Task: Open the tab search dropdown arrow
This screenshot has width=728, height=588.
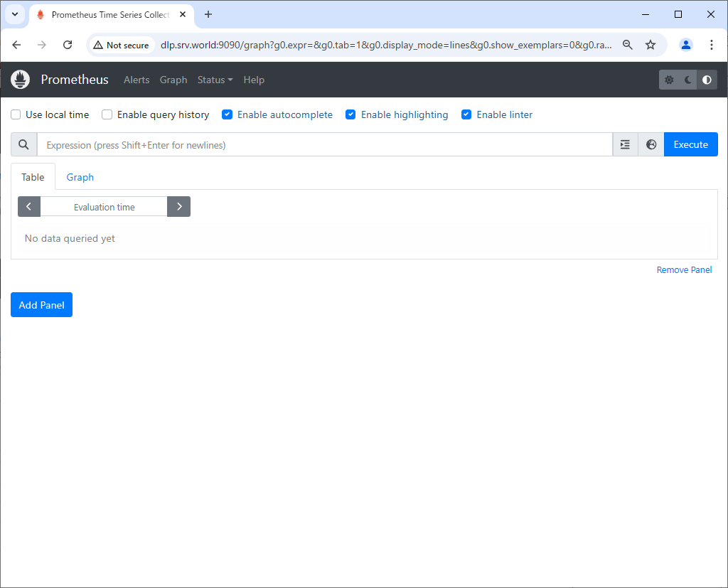Action: pos(15,14)
